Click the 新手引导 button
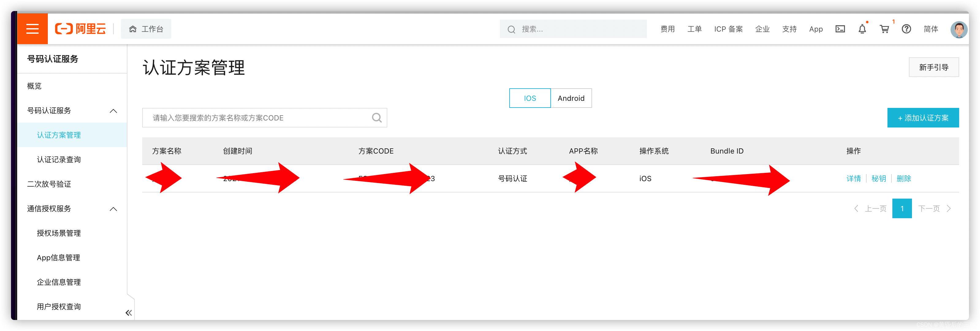 [x=934, y=67]
